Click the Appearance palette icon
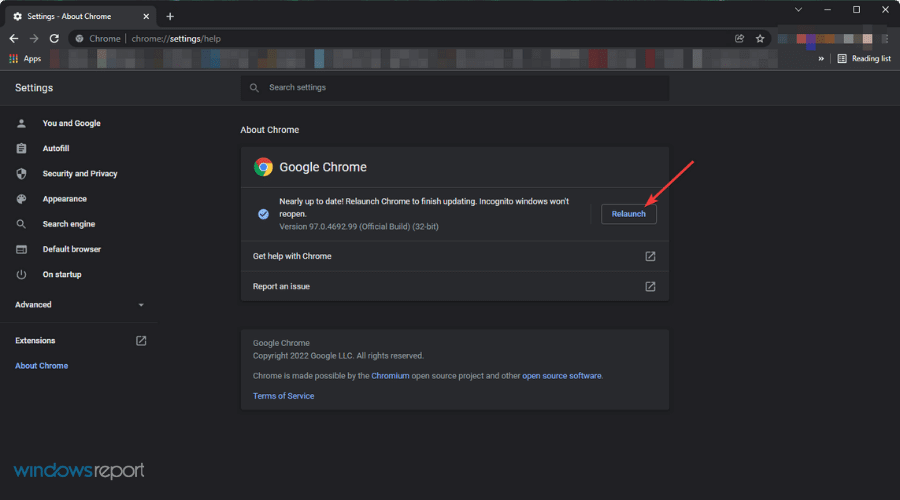The height and width of the screenshot is (500, 900). click(21, 199)
